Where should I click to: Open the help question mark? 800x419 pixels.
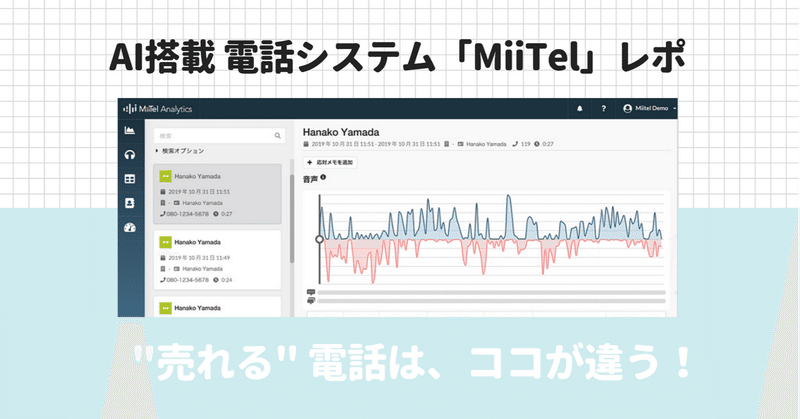[x=604, y=109]
